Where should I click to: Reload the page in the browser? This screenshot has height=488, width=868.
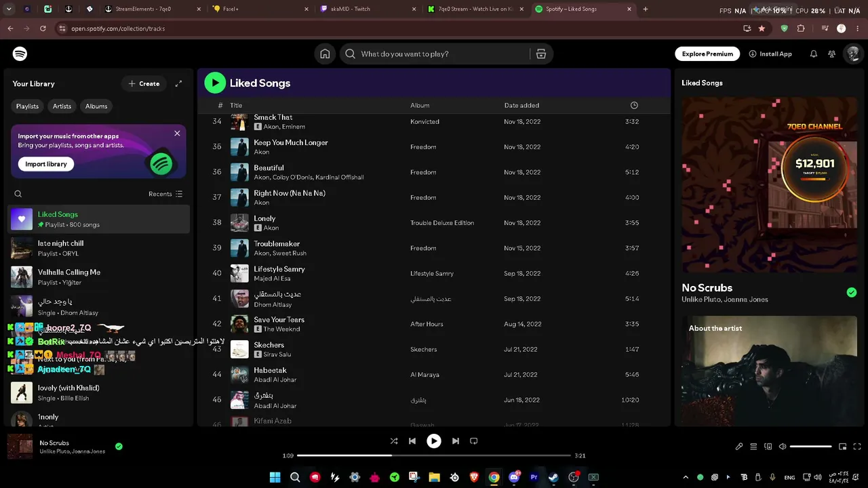43,28
